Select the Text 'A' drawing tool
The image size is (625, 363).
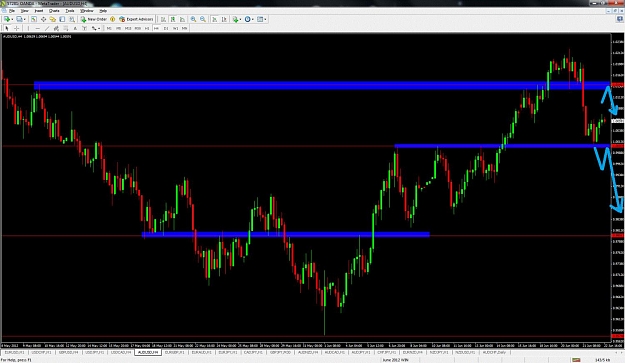tap(75, 28)
